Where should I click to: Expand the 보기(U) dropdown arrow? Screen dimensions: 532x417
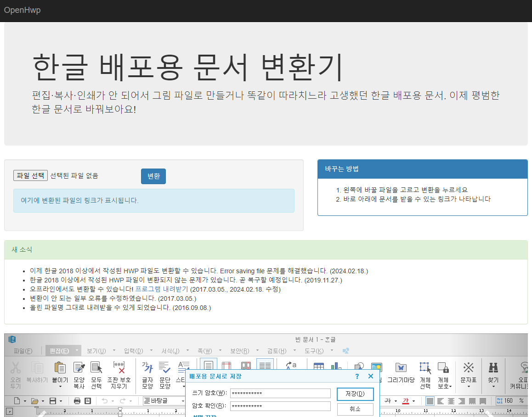point(114,350)
